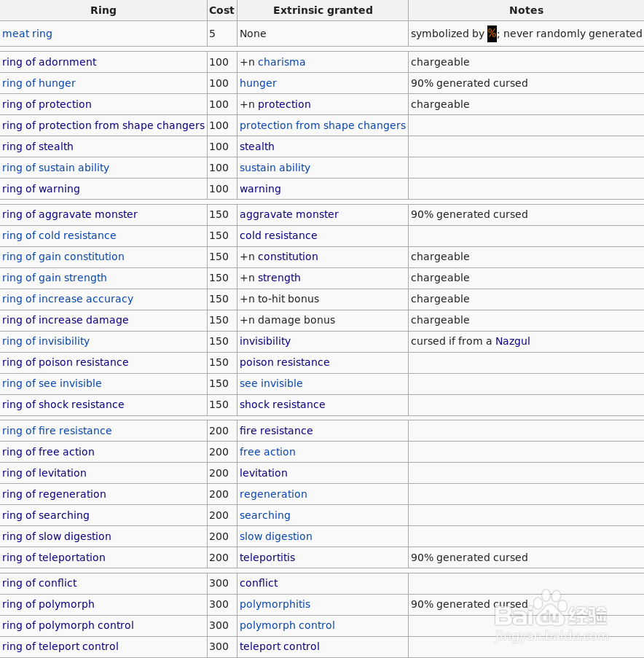Screen dimensions: 644x658
Task: Open the ring of cold resistance link
Action: point(59,235)
